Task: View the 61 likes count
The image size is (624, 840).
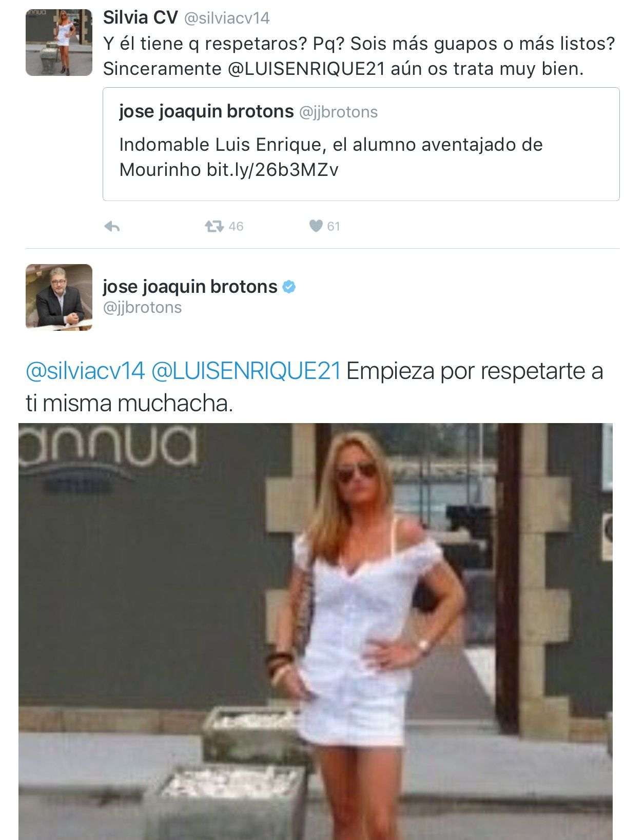Action: point(334,226)
